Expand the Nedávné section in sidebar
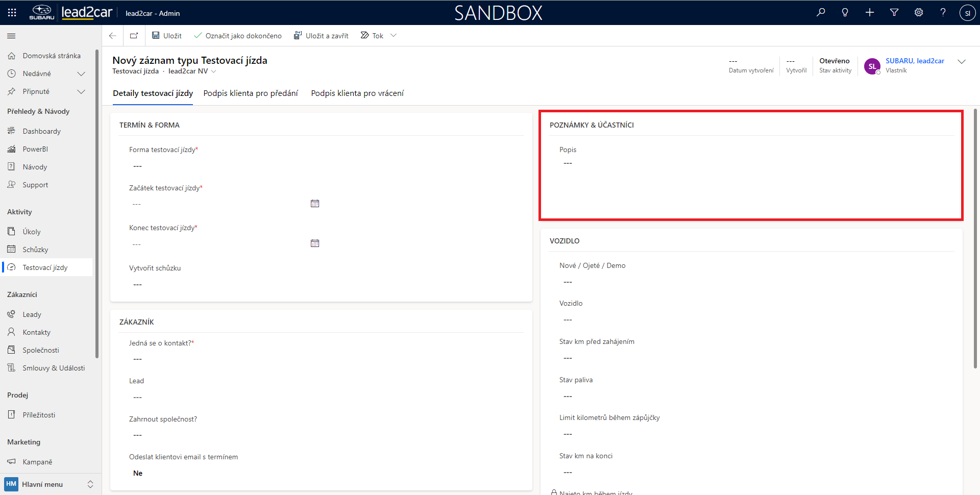Viewport: 980px width, 495px height. point(81,74)
